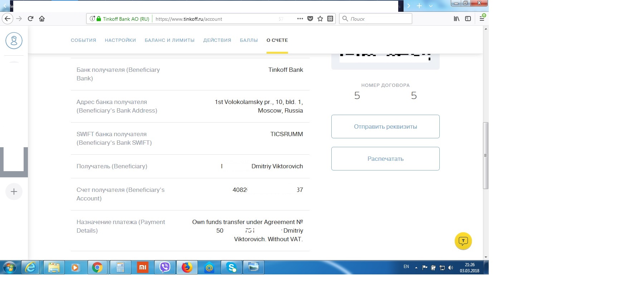Save page to Pocket
This screenshot has height=283, width=644.
(x=310, y=19)
